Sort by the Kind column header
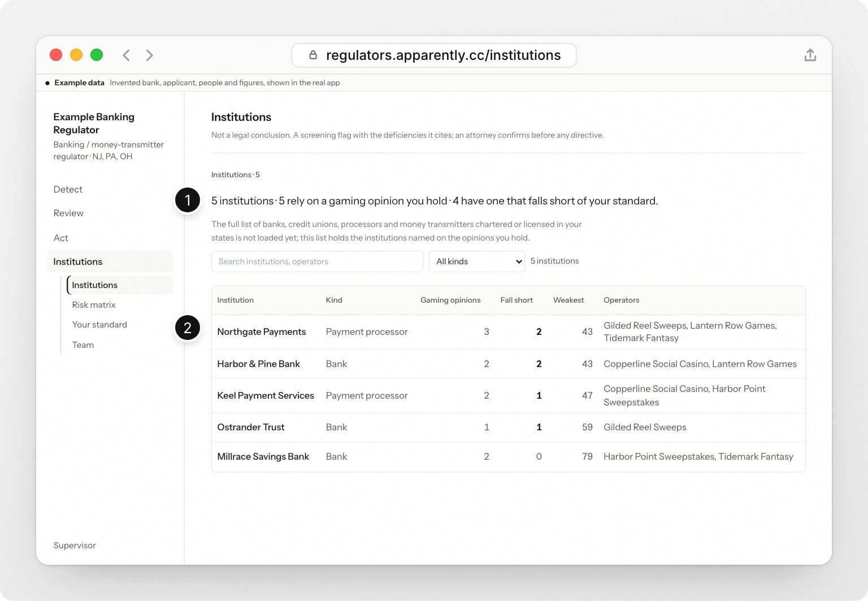 (x=334, y=300)
